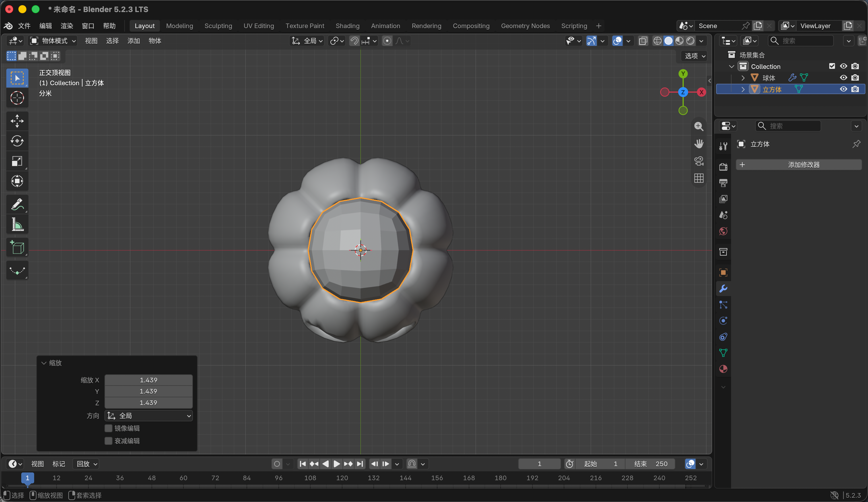Select the Measure ruler tool
Image resolution: width=868 pixels, height=502 pixels.
click(x=17, y=225)
